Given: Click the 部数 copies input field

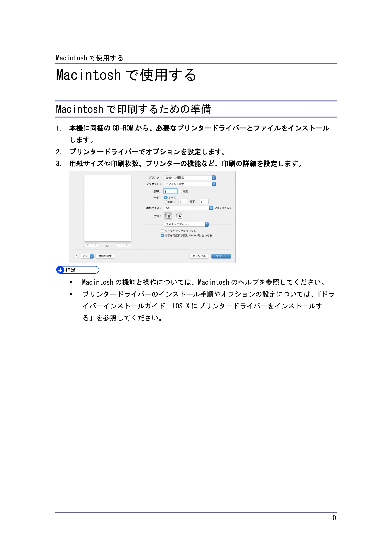Looking at the screenshot, I should pyautogui.click(x=171, y=191).
